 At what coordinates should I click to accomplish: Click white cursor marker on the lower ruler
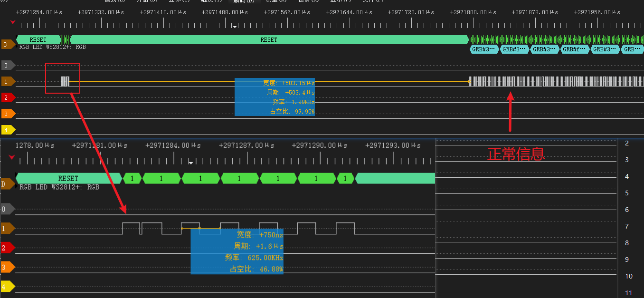(x=190, y=163)
